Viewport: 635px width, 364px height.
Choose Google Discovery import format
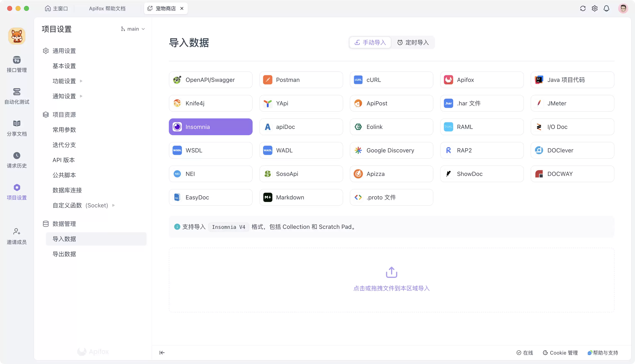pyautogui.click(x=391, y=150)
